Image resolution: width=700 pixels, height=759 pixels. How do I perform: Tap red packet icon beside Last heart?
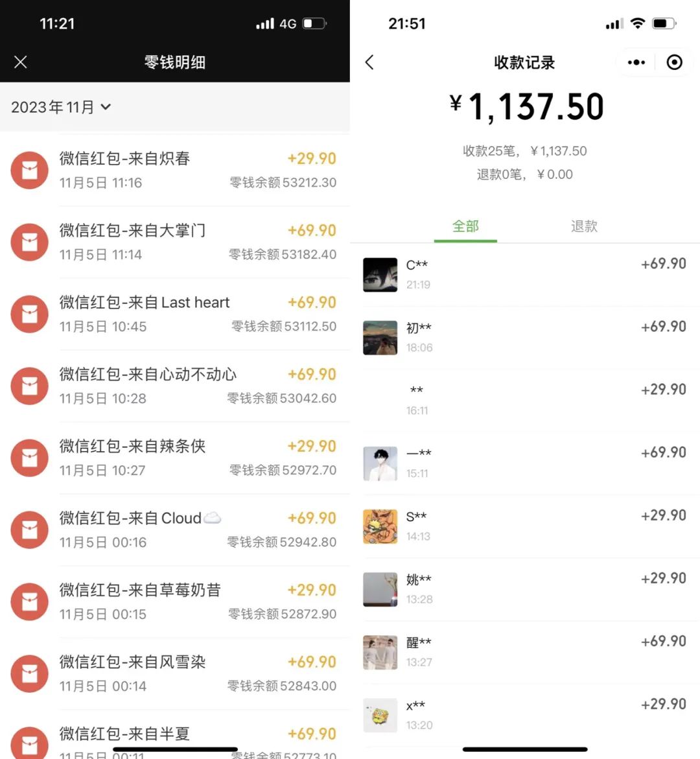30,314
